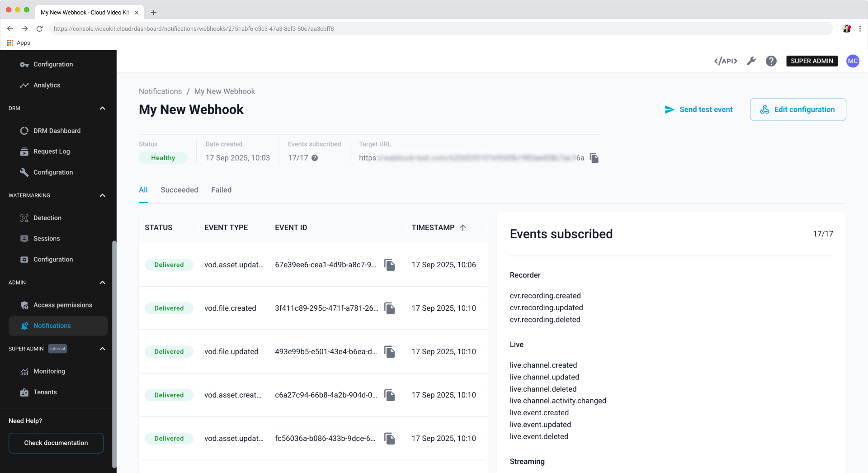
Task: Switch to the Failed tab
Action: pyautogui.click(x=221, y=190)
